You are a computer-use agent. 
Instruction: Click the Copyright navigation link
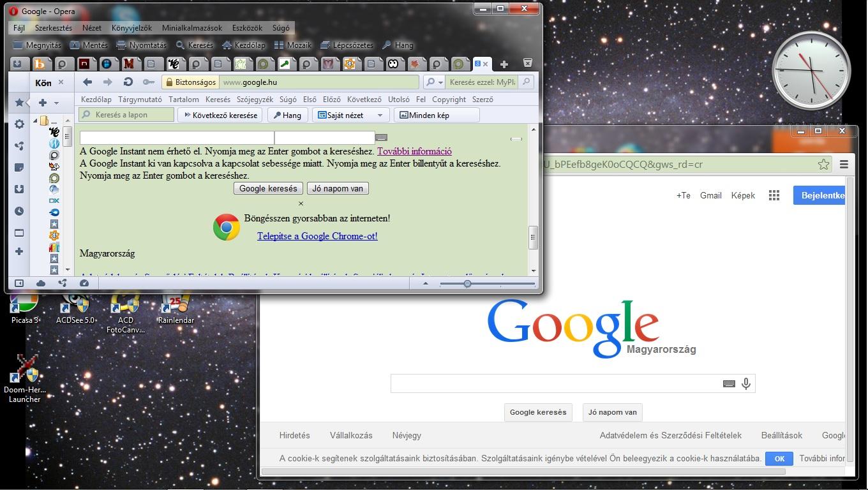click(449, 100)
